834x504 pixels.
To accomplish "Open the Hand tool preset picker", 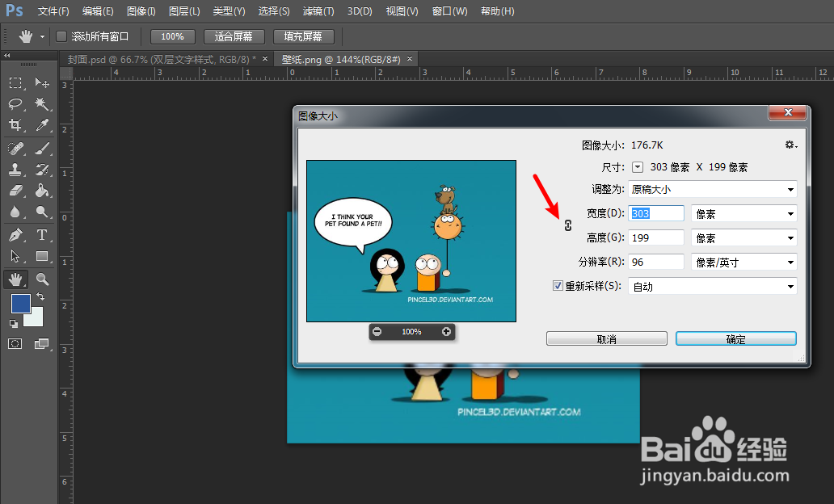I will 42,36.
